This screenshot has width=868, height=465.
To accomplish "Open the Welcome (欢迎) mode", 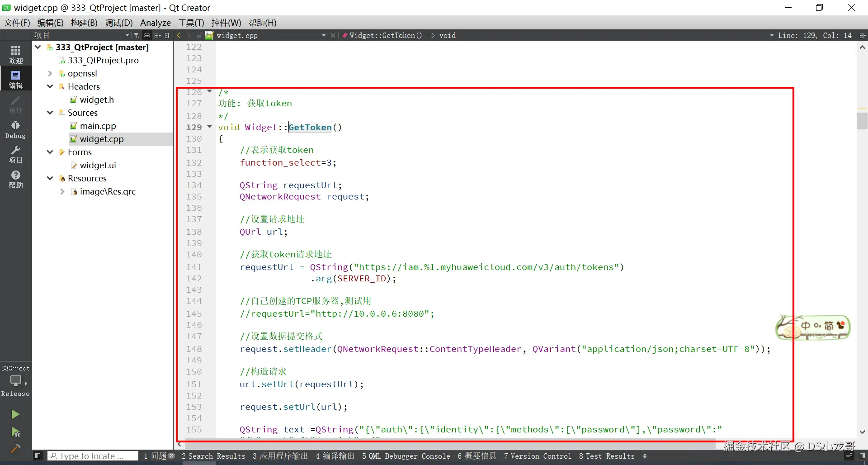I will click(16, 54).
